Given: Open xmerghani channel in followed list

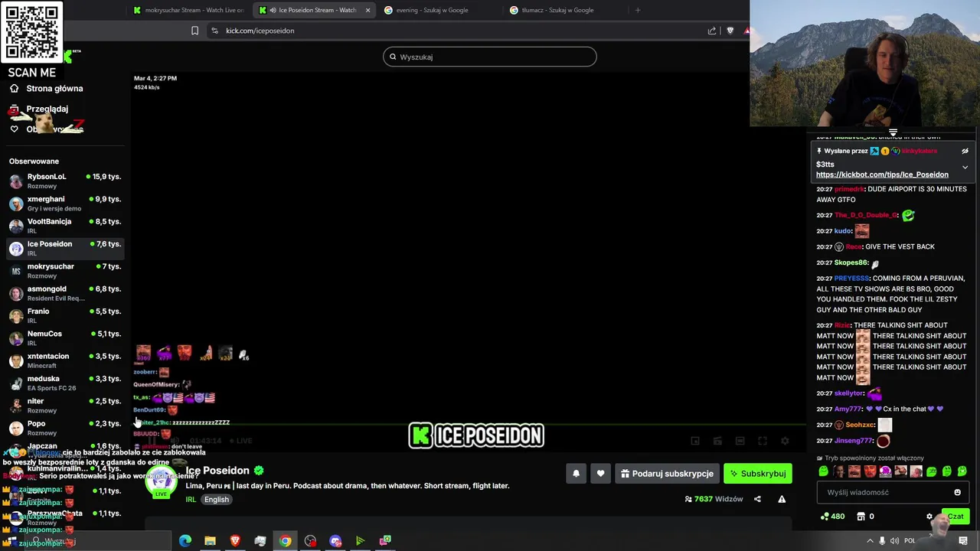Looking at the screenshot, I should coord(65,204).
